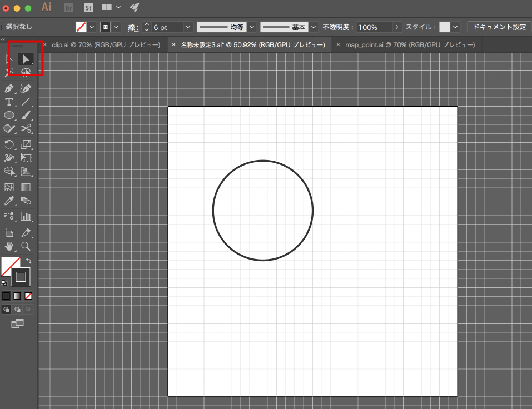Select the Zoom tool
The height and width of the screenshot is (409, 532).
pyautogui.click(x=26, y=246)
